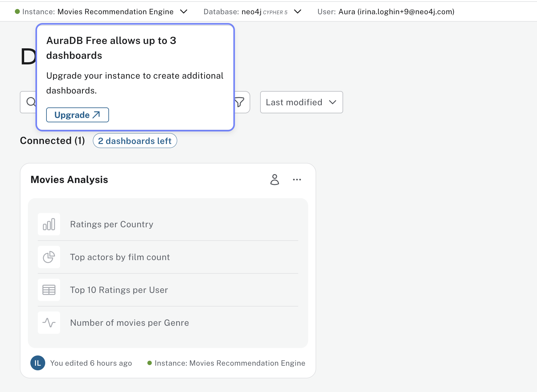Open the Last modified sort dropdown
This screenshot has height=392, width=537.
pyautogui.click(x=301, y=102)
